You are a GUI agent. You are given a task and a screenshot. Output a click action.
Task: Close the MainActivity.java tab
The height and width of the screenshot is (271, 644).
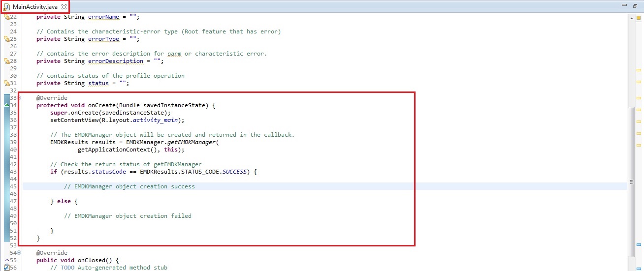64,7
